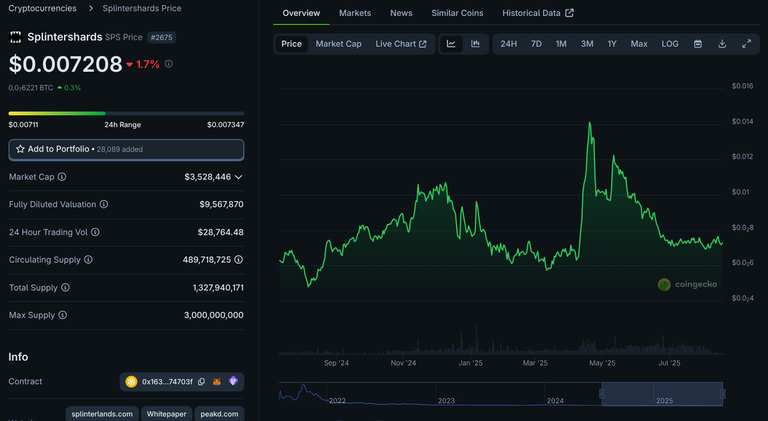Click Circulating Supply label info icon
This screenshot has width=768, height=421.
[x=88, y=259]
